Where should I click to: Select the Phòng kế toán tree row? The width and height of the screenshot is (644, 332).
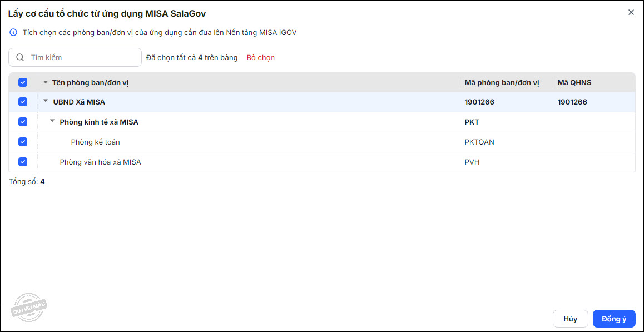pyautogui.click(x=95, y=142)
